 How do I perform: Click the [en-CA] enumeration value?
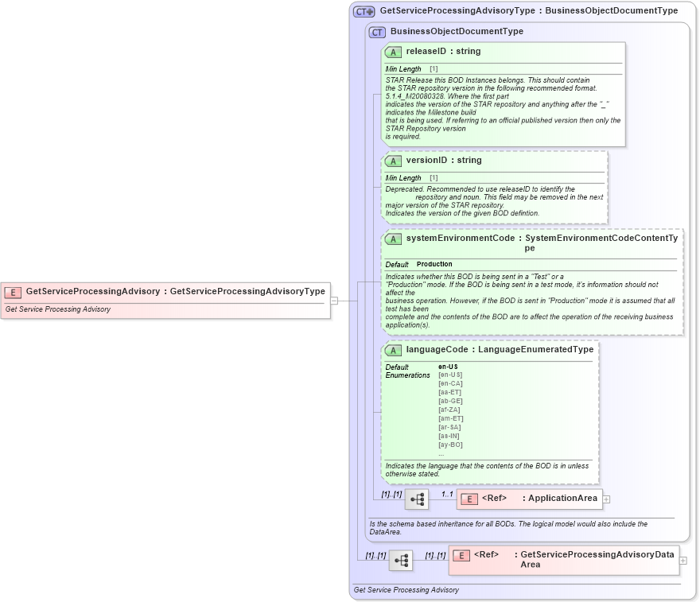[450, 384]
